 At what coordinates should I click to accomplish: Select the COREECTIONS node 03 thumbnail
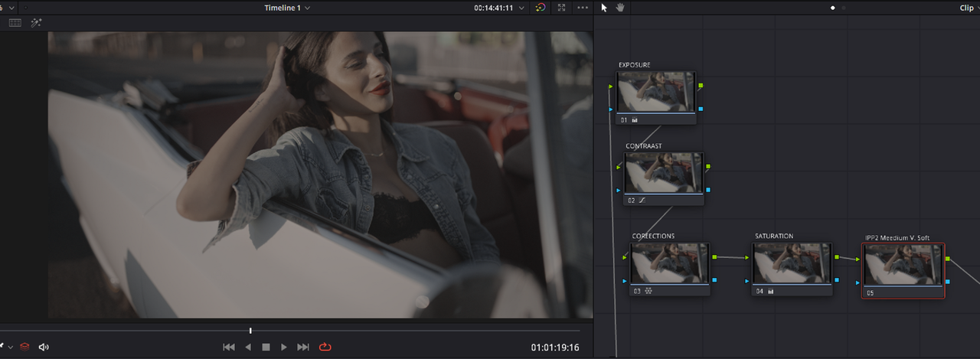670,263
